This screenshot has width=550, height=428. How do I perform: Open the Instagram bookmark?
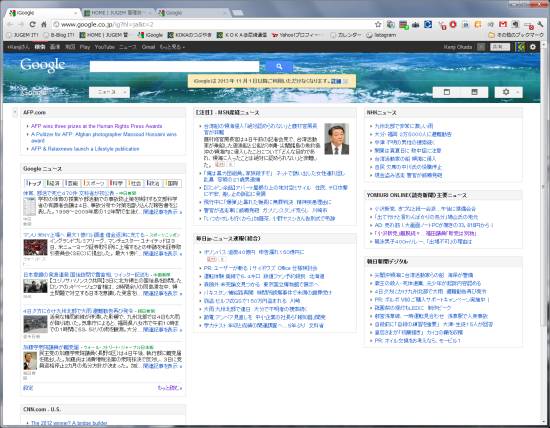pyautogui.click(x=381, y=35)
